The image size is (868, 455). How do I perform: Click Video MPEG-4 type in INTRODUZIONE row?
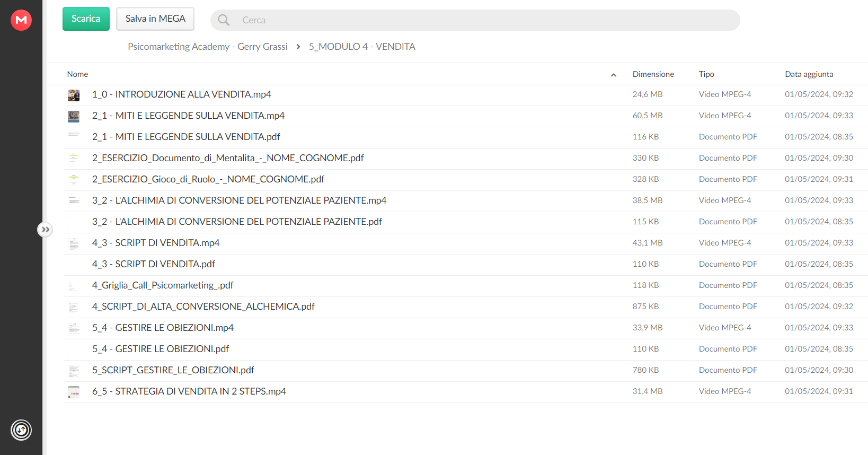(x=725, y=94)
